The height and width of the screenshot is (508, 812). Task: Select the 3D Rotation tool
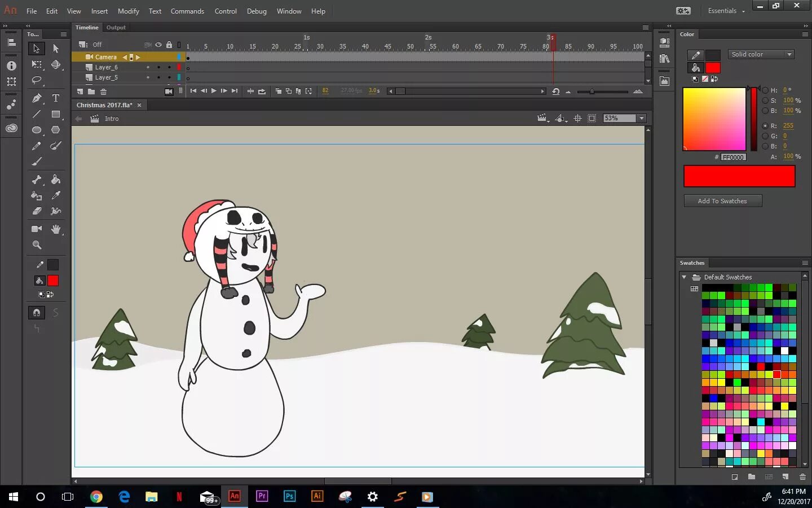(x=56, y=64)
